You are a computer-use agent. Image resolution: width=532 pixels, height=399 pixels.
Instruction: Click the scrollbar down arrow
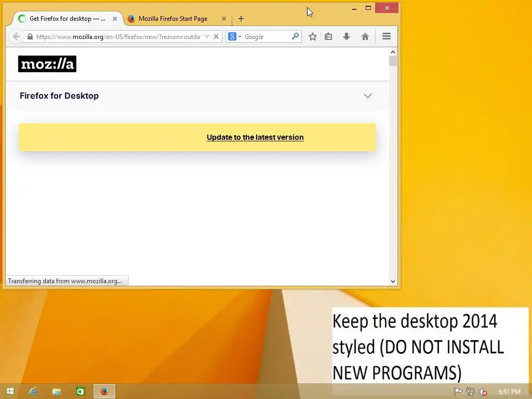393,281
